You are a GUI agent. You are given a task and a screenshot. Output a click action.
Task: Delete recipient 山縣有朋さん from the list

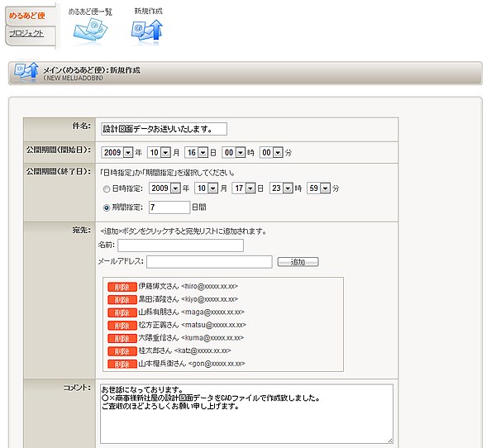click(x=122, y=312)
